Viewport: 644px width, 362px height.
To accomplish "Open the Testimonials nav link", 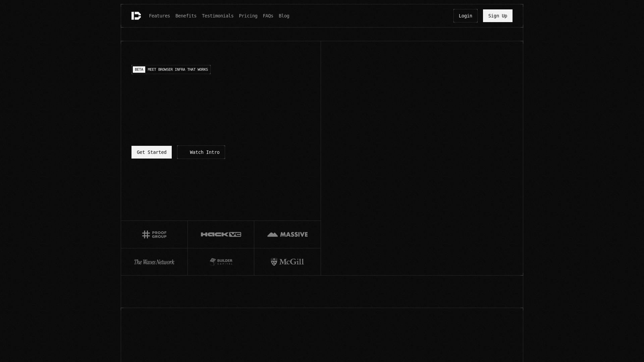I will 218,16.
